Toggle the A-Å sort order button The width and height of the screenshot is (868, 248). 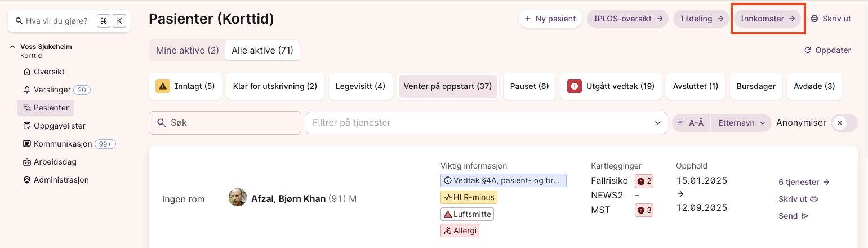[691, 123]
